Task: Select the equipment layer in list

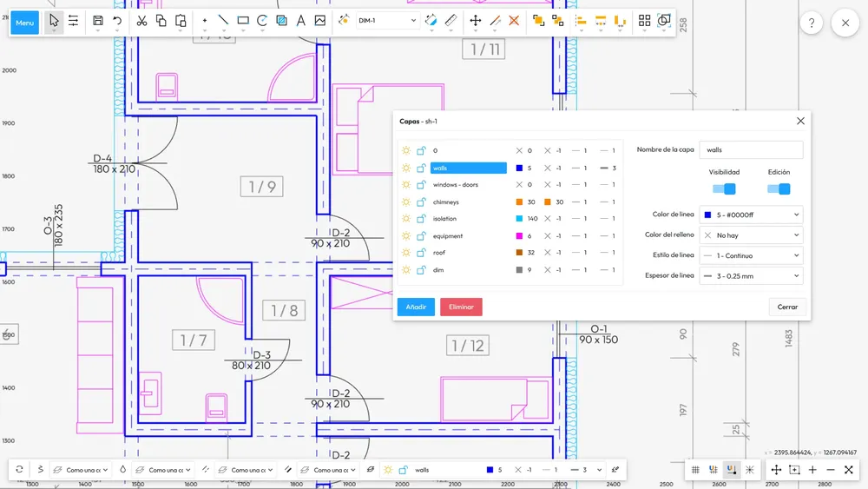Action: pyautogui.click(x=448, y=236)
